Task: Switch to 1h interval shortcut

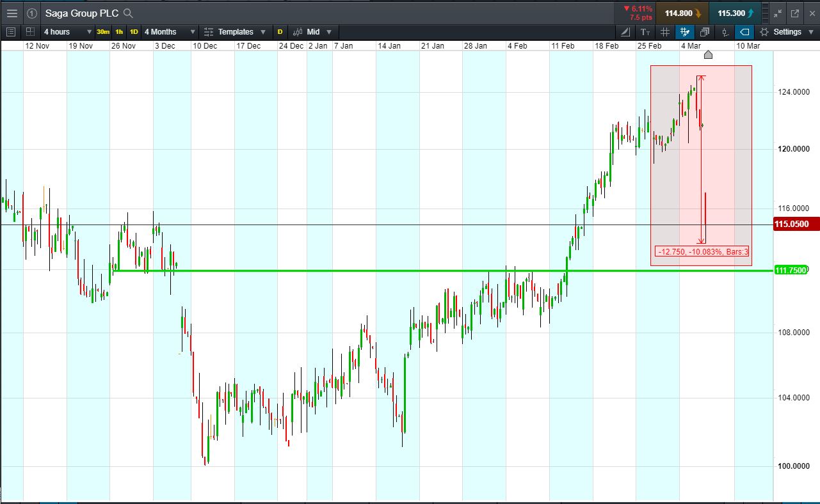Action: [x=119, y=32]
